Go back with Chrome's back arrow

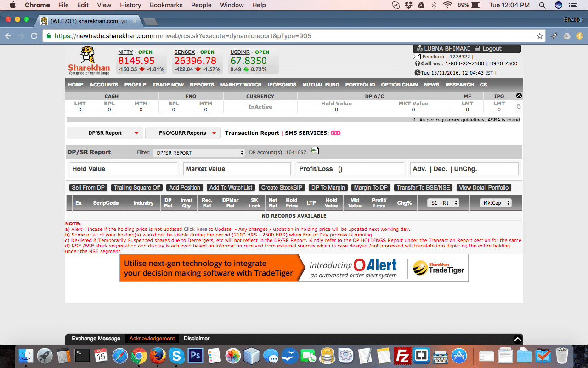point(8,36)
